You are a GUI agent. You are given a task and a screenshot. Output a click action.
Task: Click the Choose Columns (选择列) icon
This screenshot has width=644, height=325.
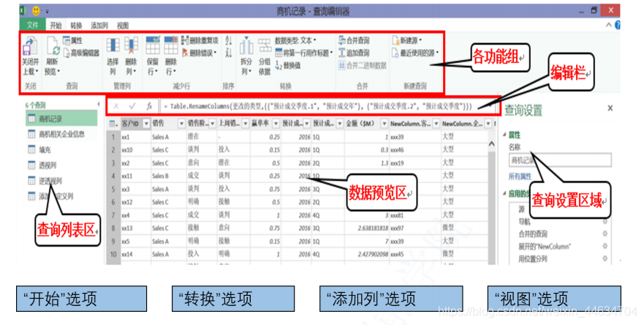pyautogui.click(x=113, y=45)
